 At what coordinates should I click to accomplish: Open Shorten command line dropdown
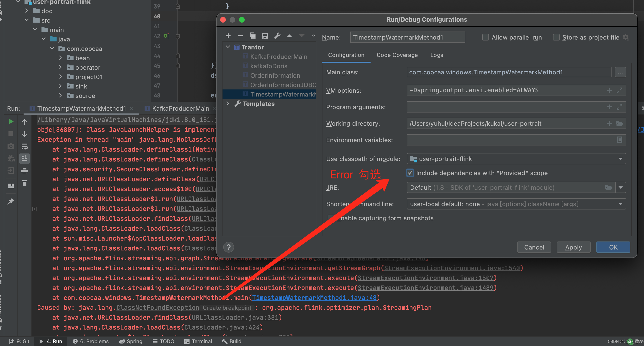point(516,204)
